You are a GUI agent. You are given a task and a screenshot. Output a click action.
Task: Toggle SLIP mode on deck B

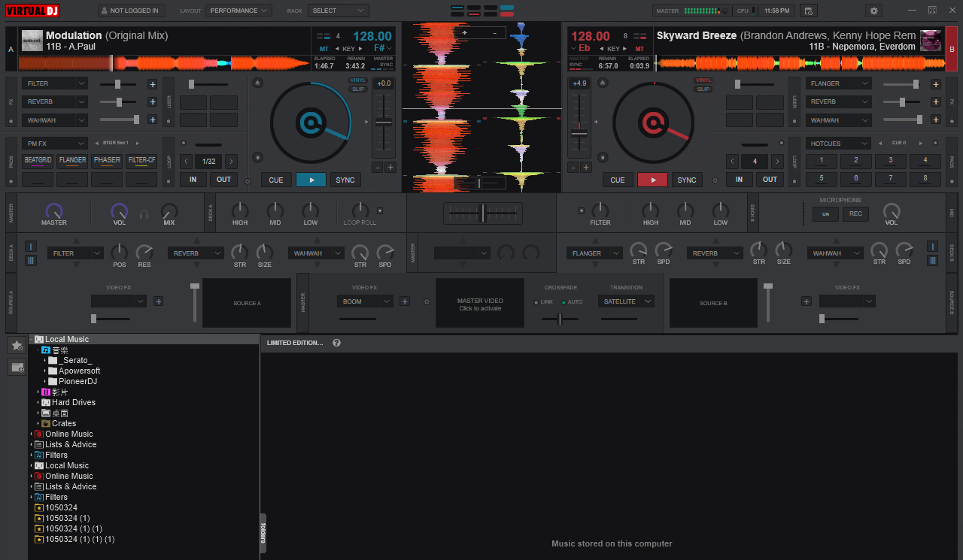pyautogui.click(x=703, y=89)
